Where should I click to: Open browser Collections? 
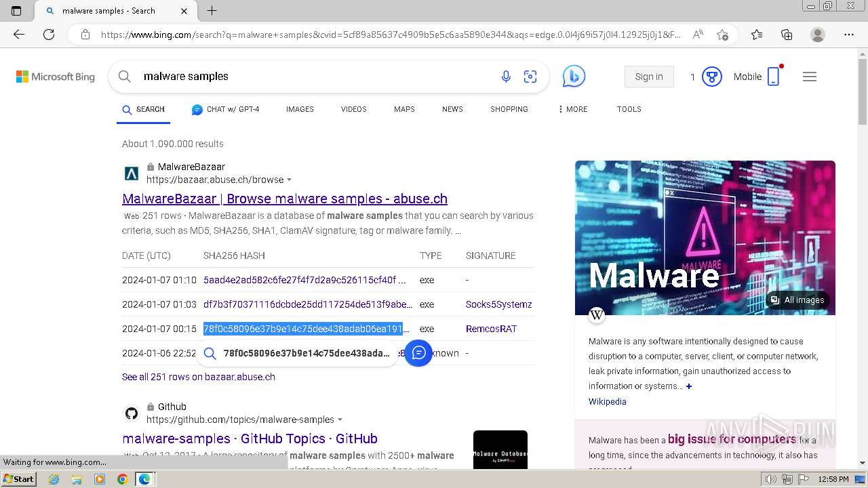point(787,35)
